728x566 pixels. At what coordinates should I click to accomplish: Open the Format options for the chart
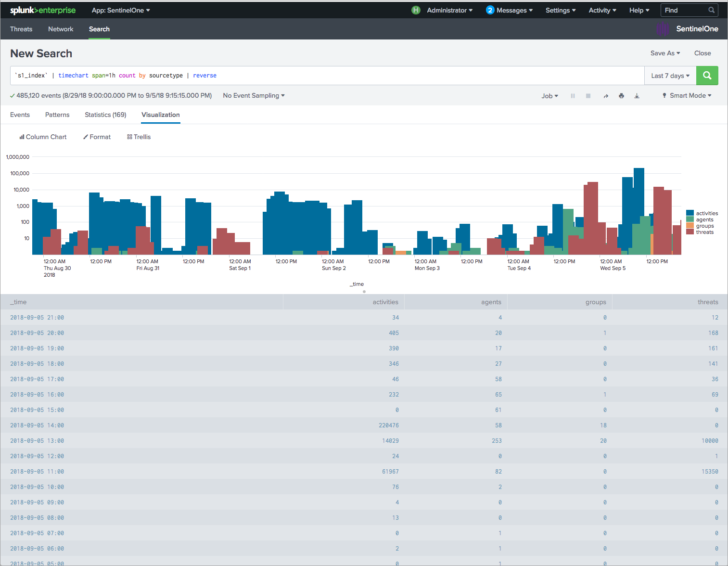point(97,137)
